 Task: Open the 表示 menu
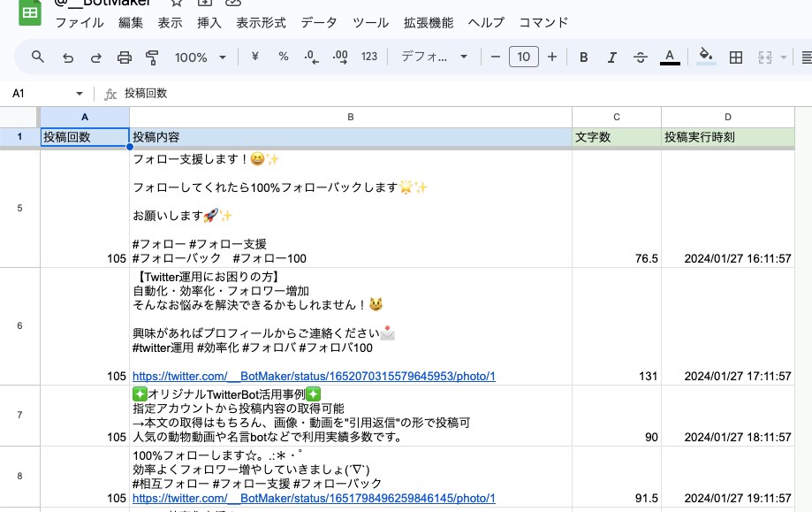(x=170, y=23)
